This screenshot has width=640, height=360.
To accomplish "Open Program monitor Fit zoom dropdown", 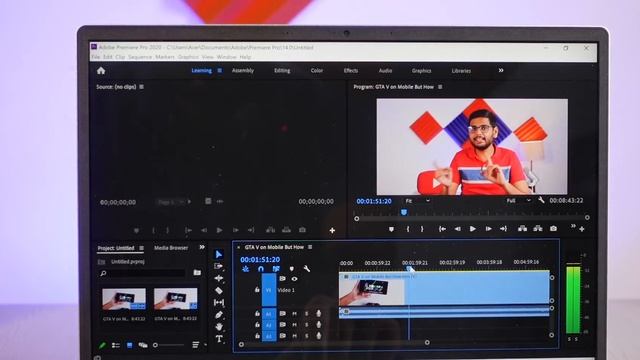I will [x=417, y=200].
